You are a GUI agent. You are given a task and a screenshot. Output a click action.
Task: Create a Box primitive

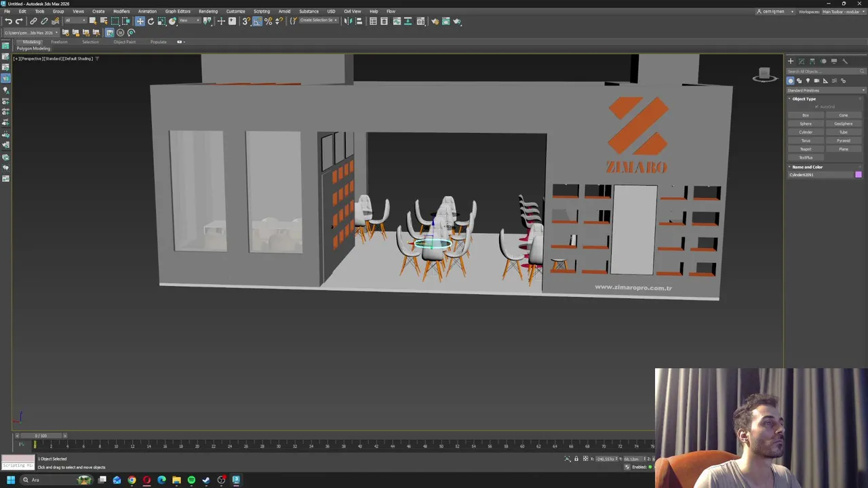pos(806,115)
